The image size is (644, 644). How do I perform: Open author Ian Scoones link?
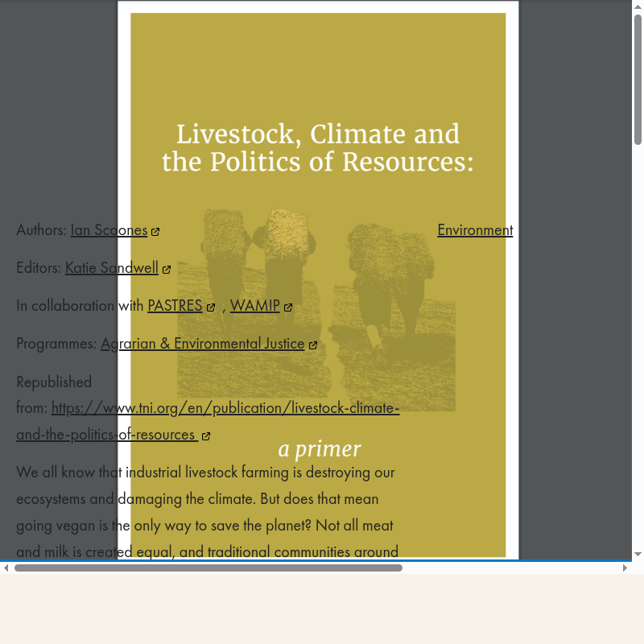[109, 230]
